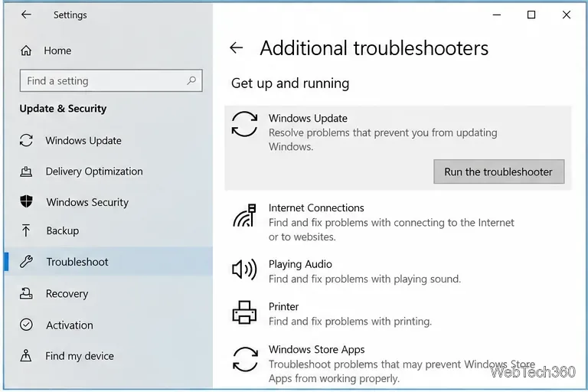Image resolution: width=588 pixels, height=392 pixels.
Task: Click Find and fix problems with printing text
Action: pos(350,322)
